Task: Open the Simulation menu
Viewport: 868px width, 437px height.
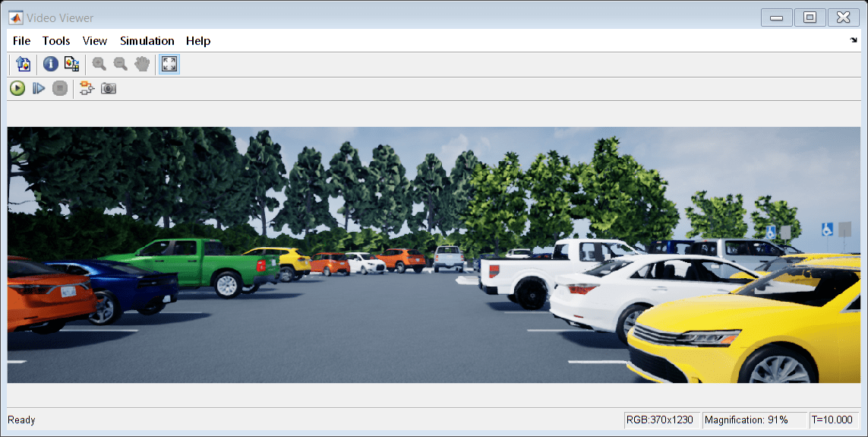Action: point(147,41)
